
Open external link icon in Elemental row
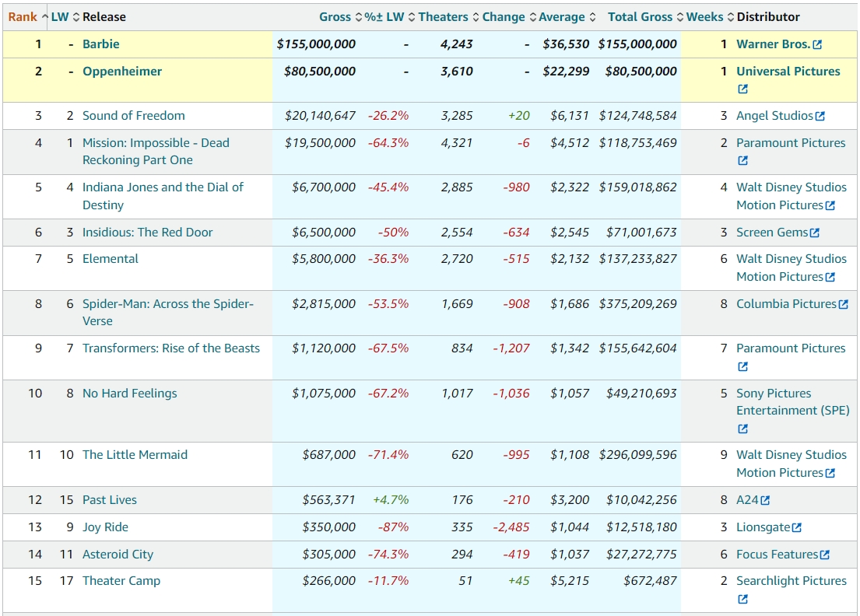(830, 278)
